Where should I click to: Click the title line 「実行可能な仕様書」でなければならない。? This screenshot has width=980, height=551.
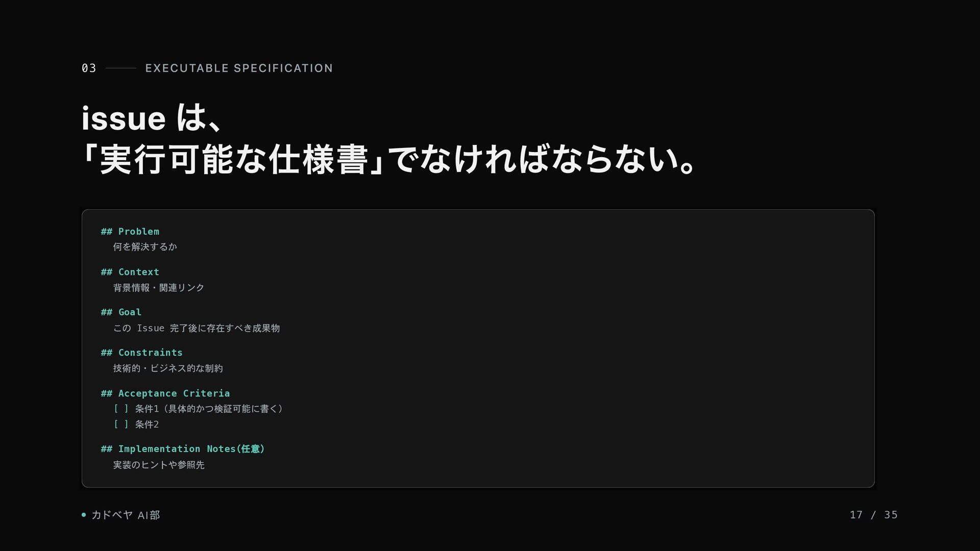click(389, 160)
